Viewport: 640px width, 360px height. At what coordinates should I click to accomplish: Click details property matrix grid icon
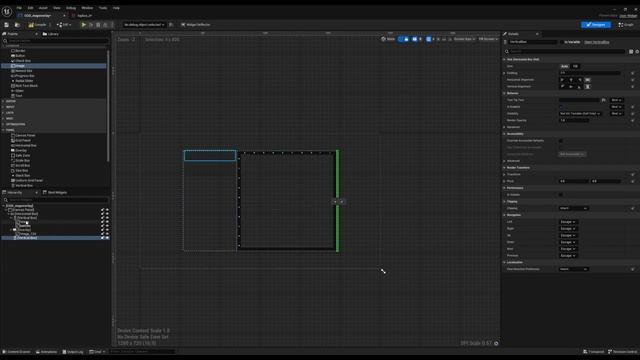[631, 51]
